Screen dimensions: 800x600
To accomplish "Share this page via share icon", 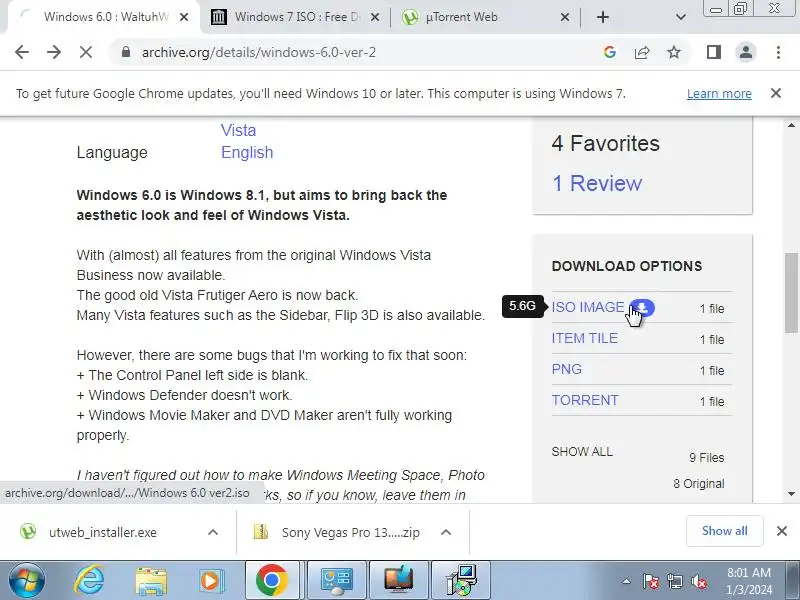I will [642, 52].
